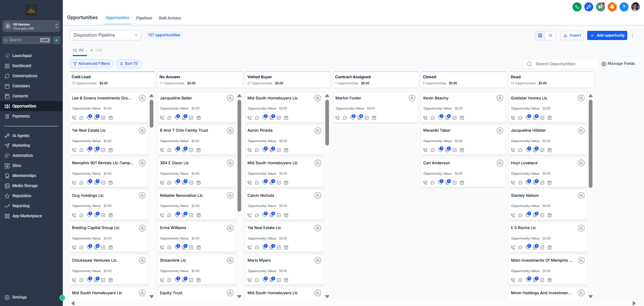
Task: Switch to the Pipelines tab
Action: (x=144, y=18)
